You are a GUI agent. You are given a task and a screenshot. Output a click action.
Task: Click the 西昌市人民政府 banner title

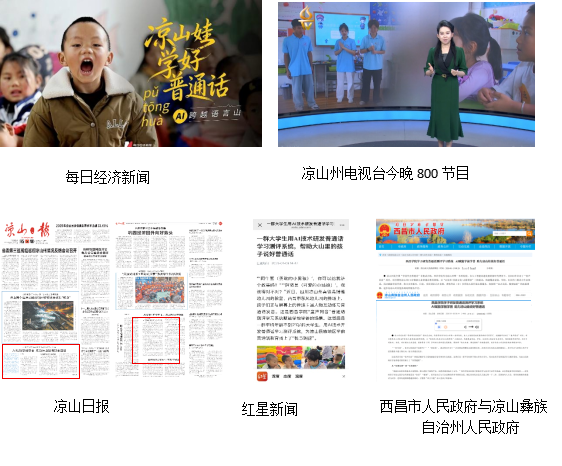pos(419,231)
